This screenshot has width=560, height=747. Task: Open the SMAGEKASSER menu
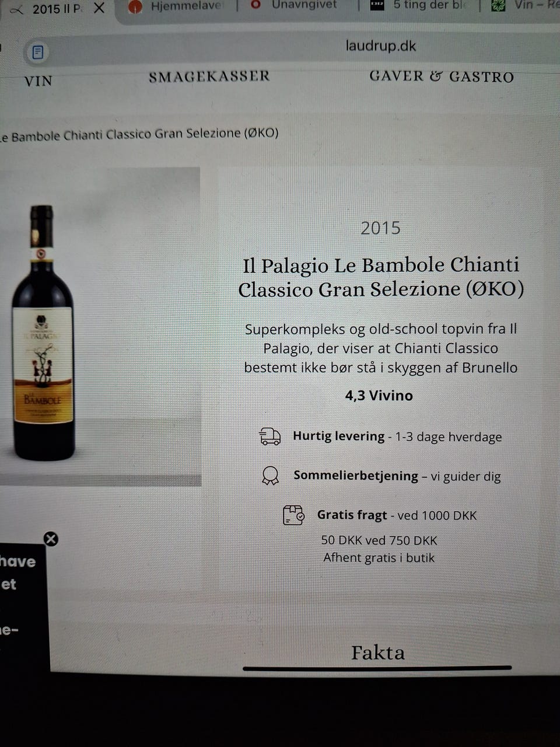pyautogui.click(x=209, y=76)
